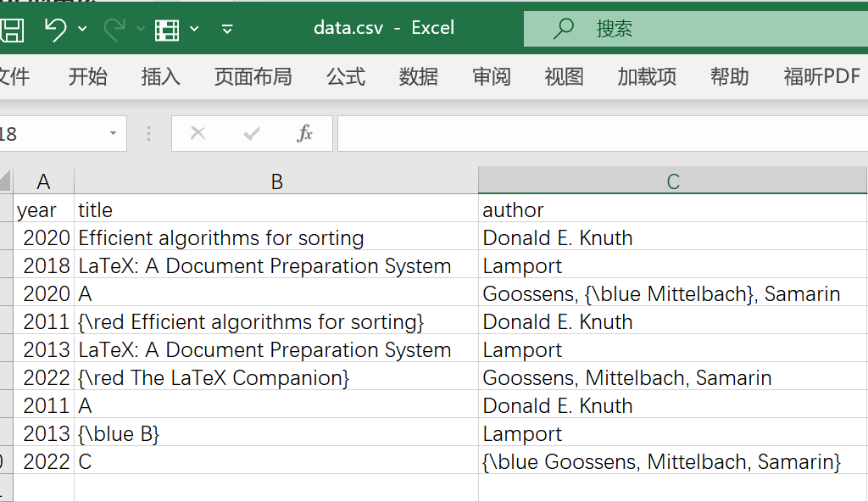
Task: Select the '{\red Efficient algorithms for sorting}' cell
Action: click(276, 322)
